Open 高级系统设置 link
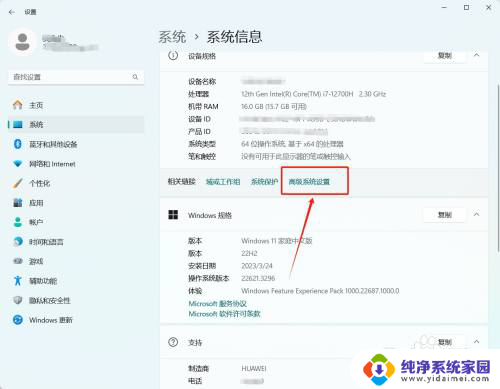This screenshot has height=389, width=500. coord(309,182)
